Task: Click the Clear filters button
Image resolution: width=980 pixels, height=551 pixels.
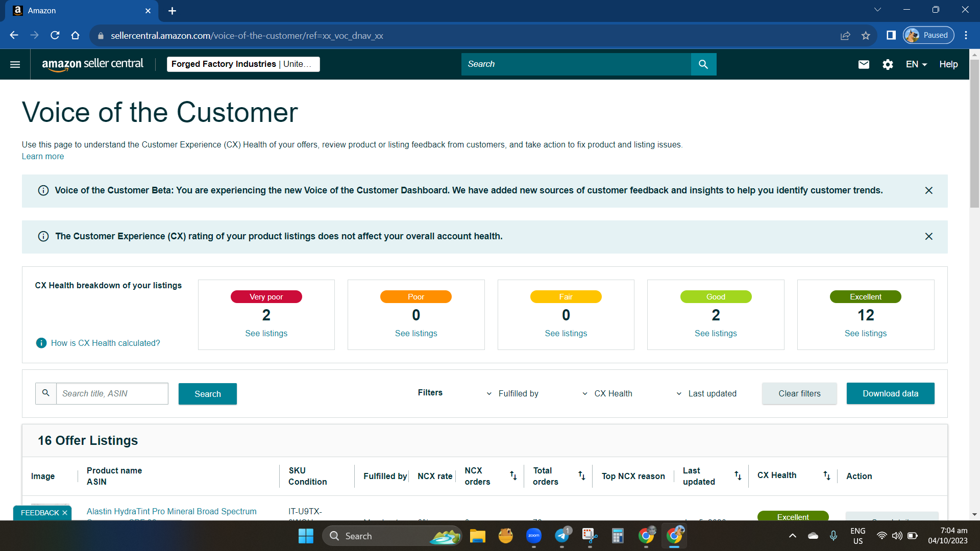Action: pos(799,393)
